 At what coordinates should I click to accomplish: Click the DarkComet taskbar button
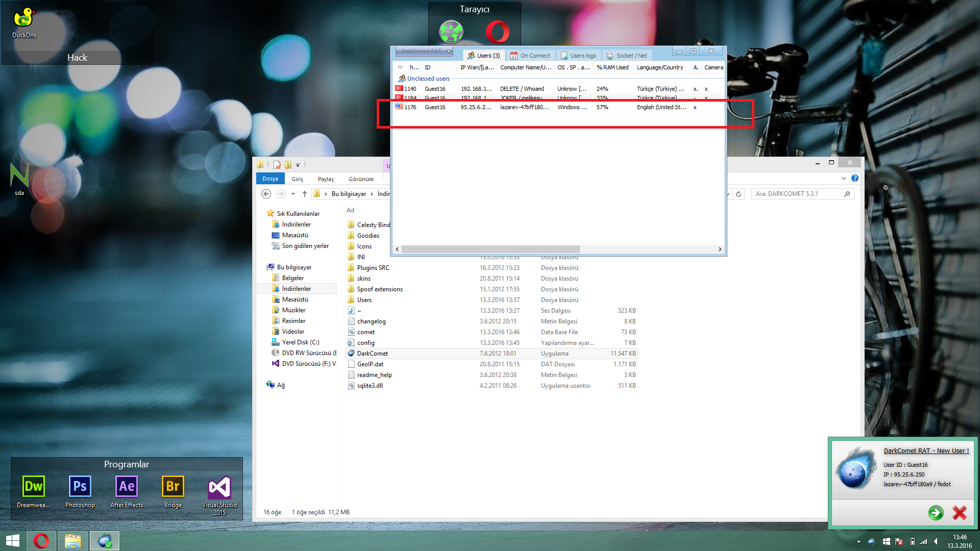(105, 541)
